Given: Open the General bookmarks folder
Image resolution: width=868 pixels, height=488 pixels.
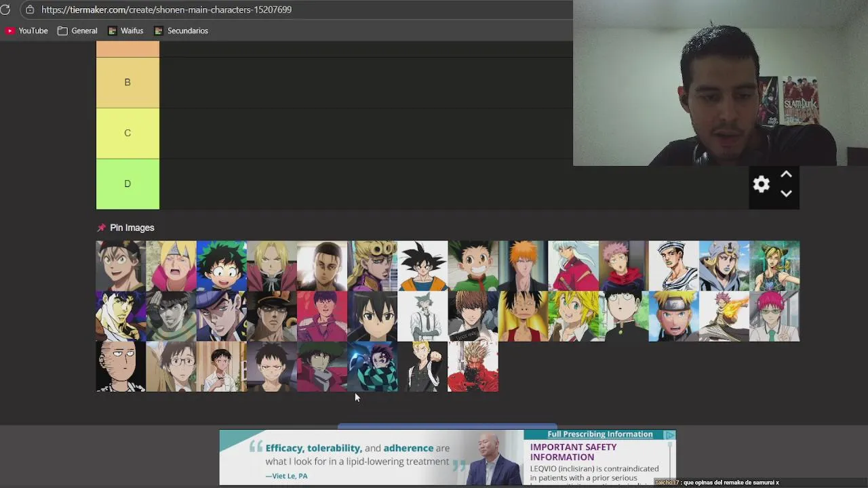Looking at the screenshot, I should tap(77, 30).
